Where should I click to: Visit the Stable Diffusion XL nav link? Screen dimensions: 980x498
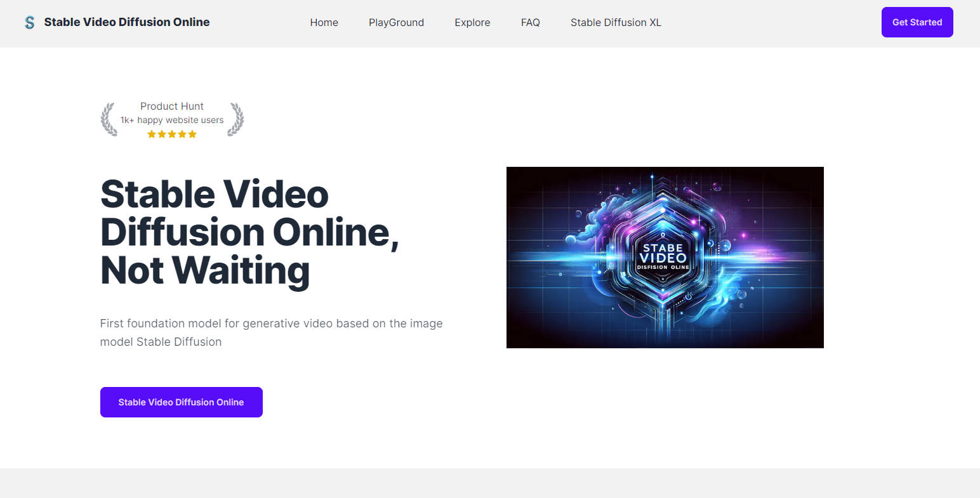[x=616, y=22]
